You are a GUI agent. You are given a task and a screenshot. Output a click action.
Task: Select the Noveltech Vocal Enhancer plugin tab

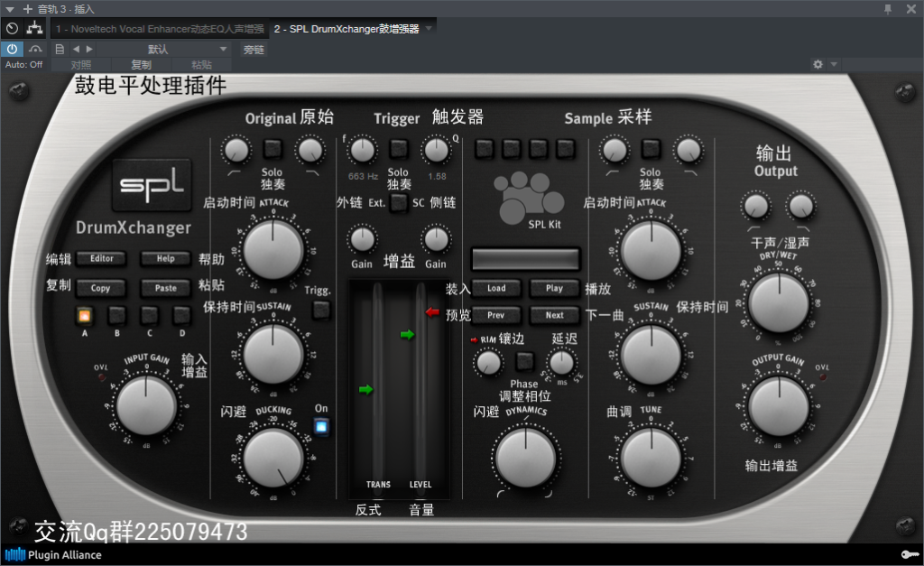160,29
